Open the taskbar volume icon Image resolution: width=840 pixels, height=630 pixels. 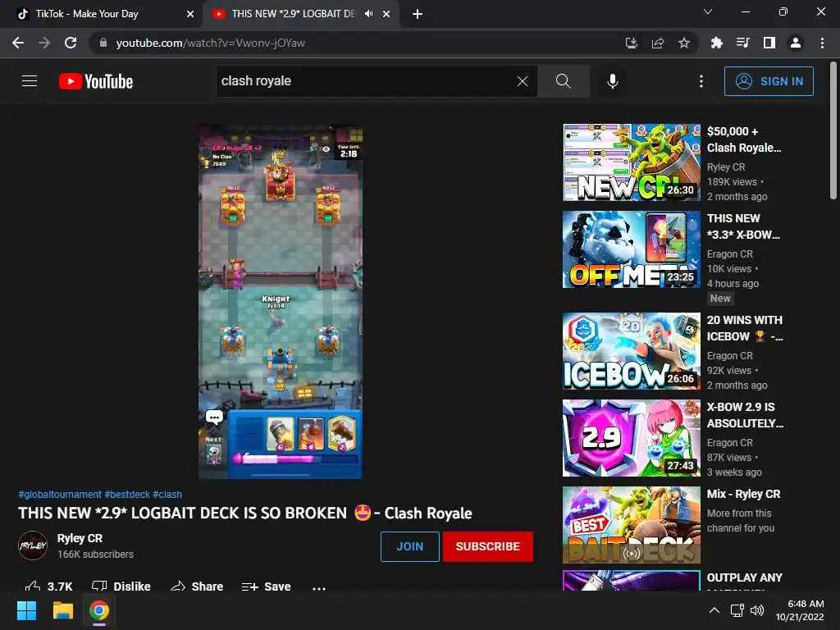pos(757,610)
